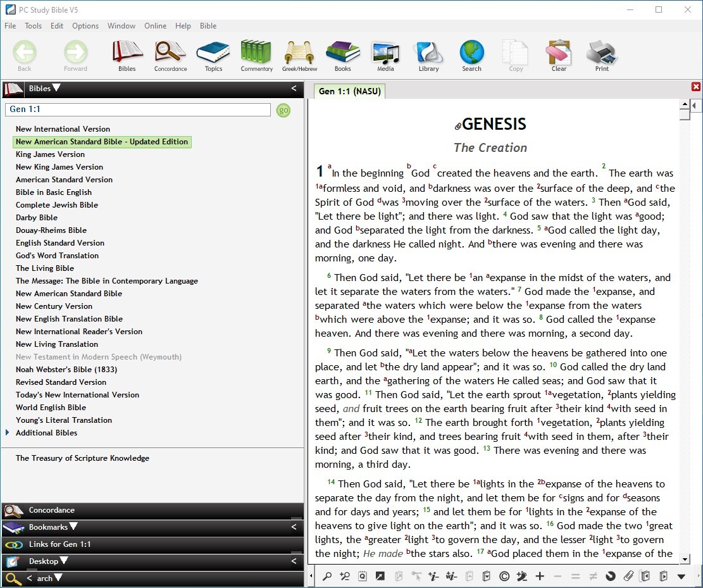Click the copyright symbol icon

pos(504,576)
